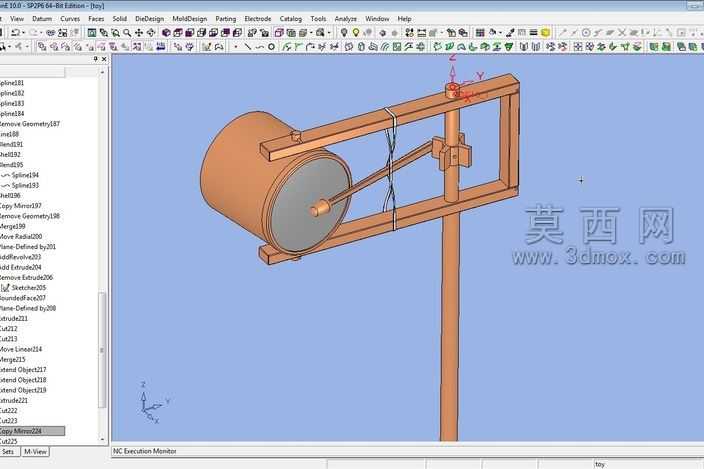Click the paint bucket color icon

[x=493, y=33]
